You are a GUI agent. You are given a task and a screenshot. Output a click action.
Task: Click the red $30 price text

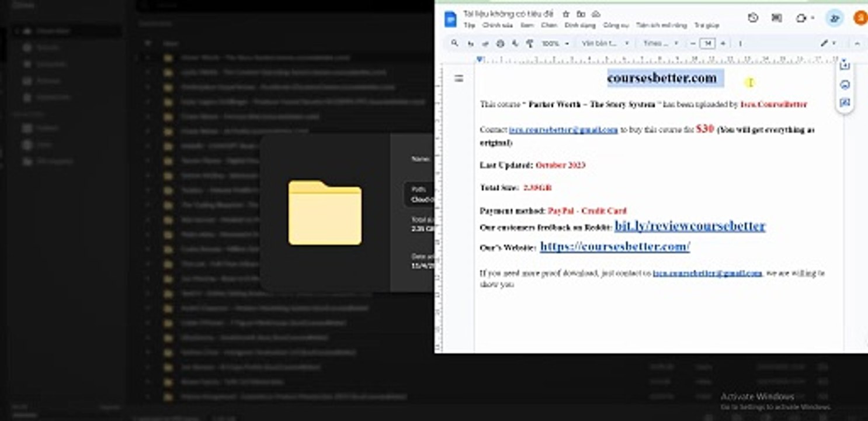pos(705,129)
